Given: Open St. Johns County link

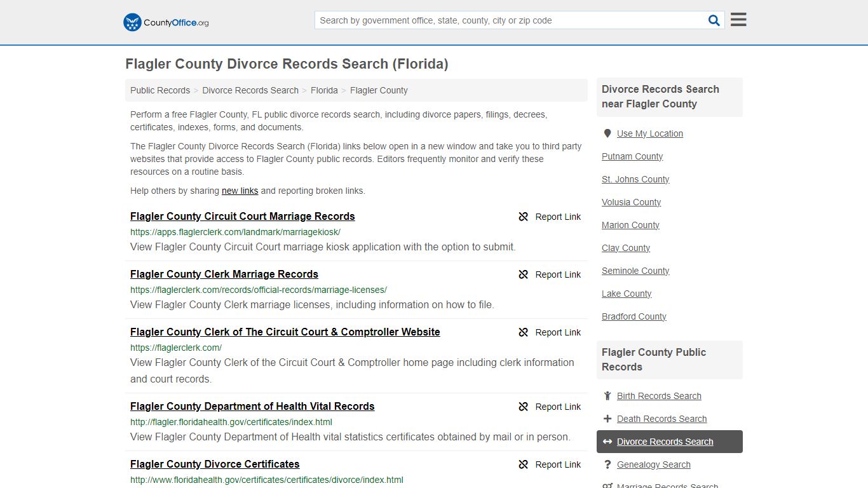Looking at the screenshot, I should coord(635,179).
